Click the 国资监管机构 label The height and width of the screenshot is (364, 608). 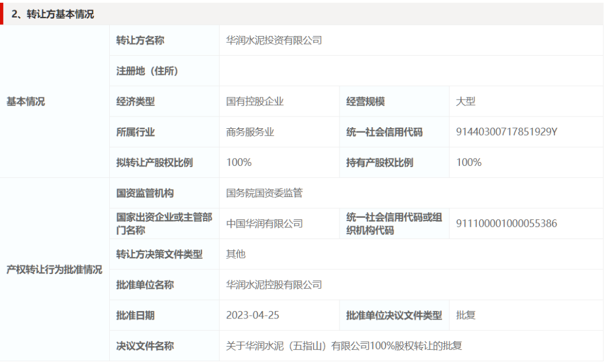click(x=145, y=193)
